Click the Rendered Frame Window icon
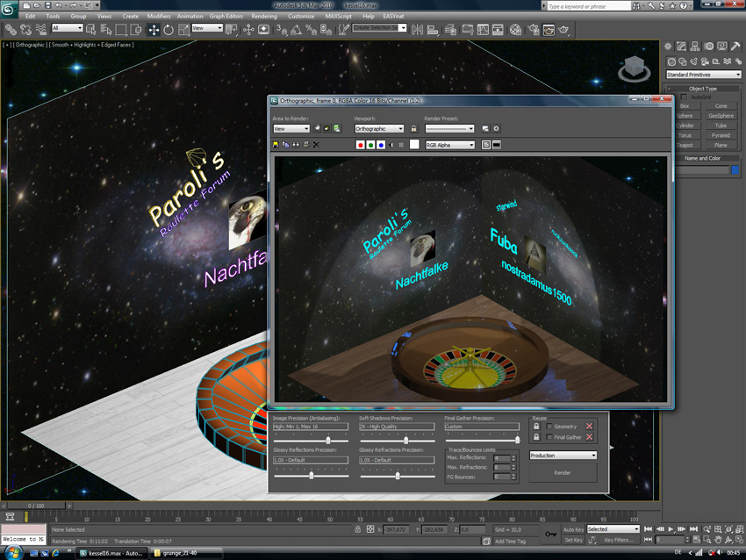This screenshot has height=560, width=746. [549, 30]
